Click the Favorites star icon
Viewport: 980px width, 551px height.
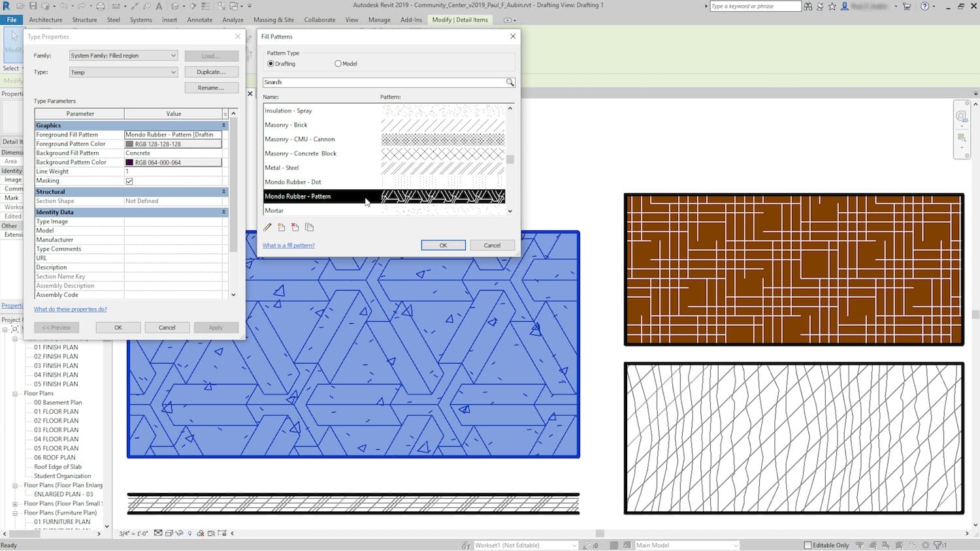[832, 6]
